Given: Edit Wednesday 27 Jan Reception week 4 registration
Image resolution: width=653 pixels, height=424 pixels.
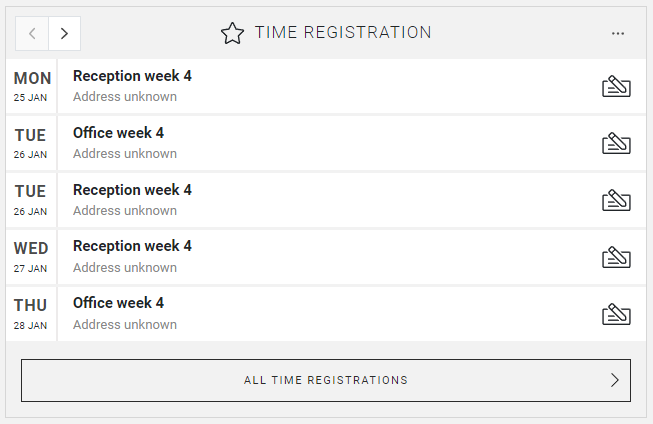Looking at the screenshot, I should tap(616, 257).
